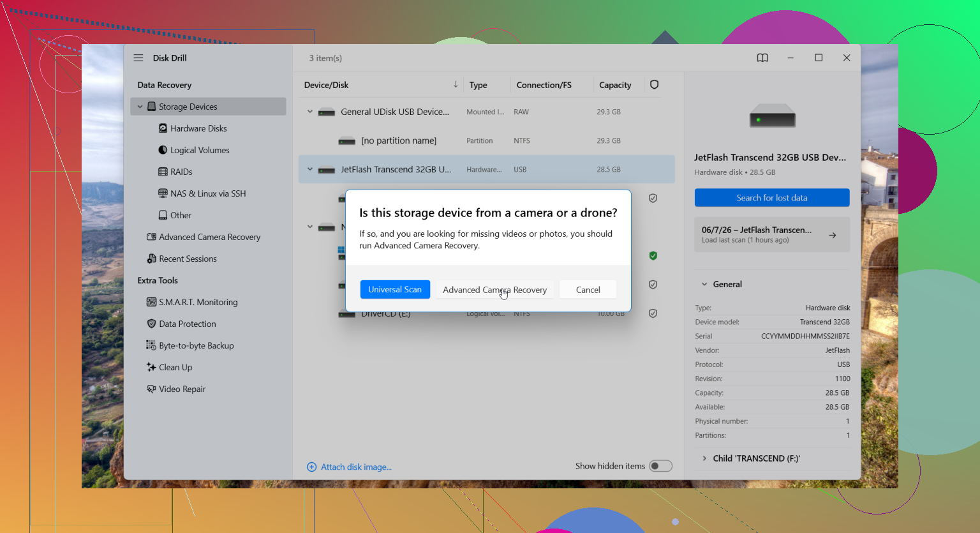Collapse the JetFlash Transcend 32GB row chevron
This screenshot has height=533, width=980.
pyautogui.click(x=310, y=169)
